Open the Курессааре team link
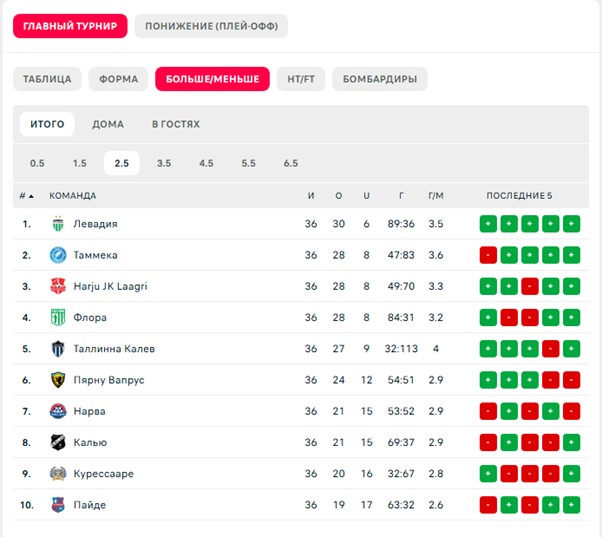602x537 pixels. [x=104, y=474]
